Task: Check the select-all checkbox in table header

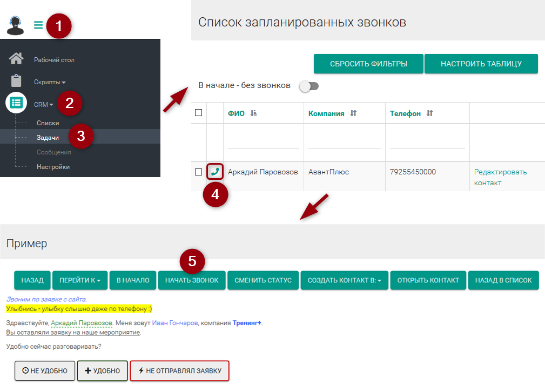Action: click(x=198, y=113)
